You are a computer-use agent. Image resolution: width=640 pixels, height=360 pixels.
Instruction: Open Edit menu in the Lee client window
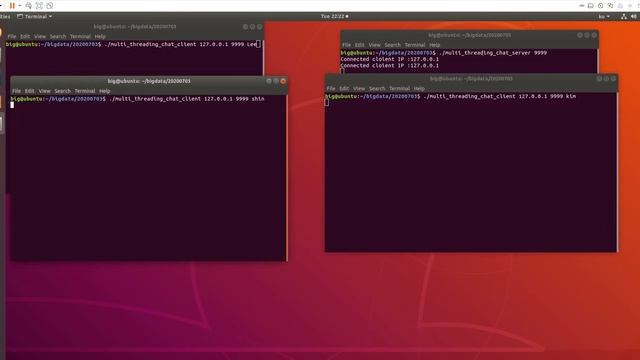[x=25, y=36]
